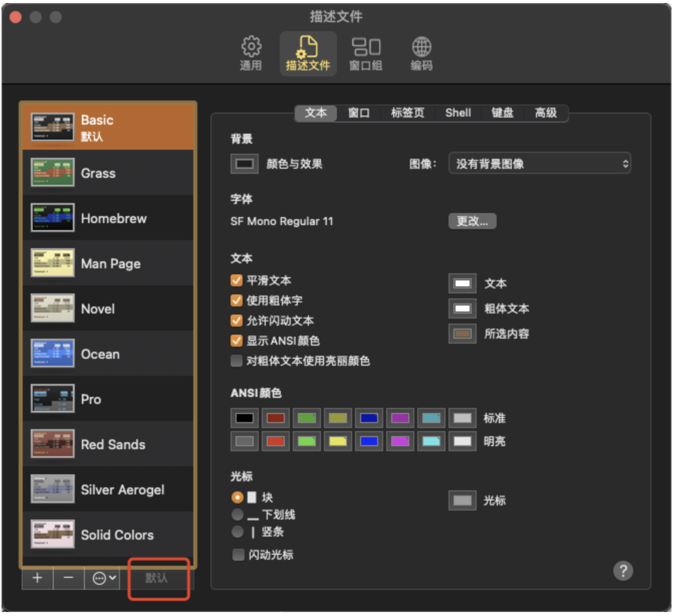Choose the Red Sands profile

pyautogui.click(x=113, y=445)
